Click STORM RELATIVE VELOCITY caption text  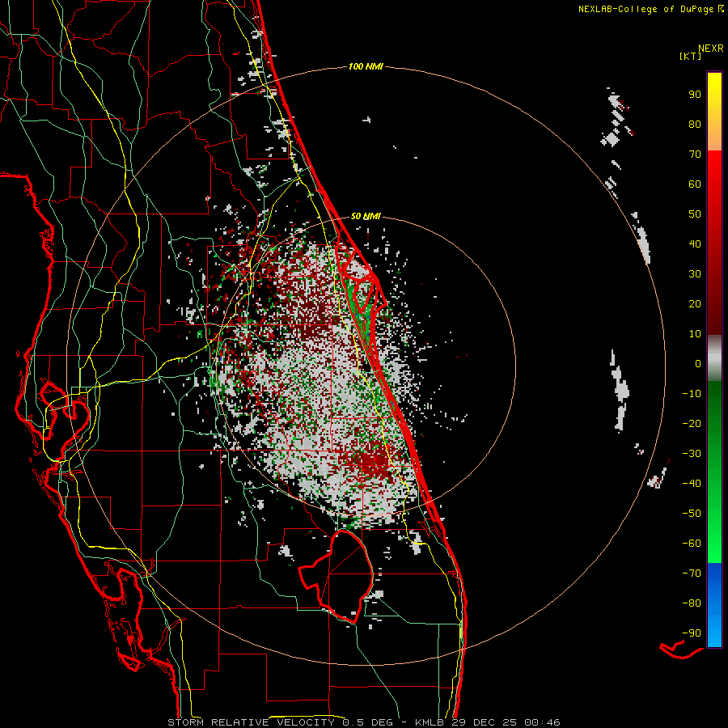point(252,722)
